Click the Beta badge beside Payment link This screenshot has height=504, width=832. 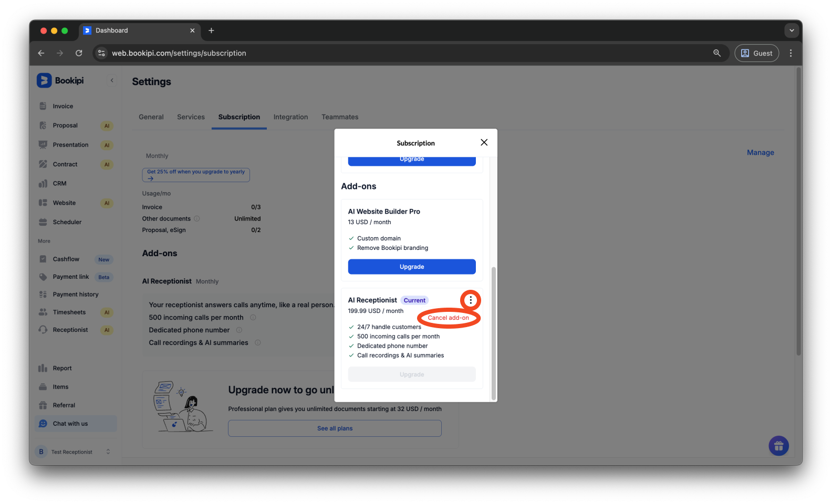pyautogui.click(x=104, y=277)
